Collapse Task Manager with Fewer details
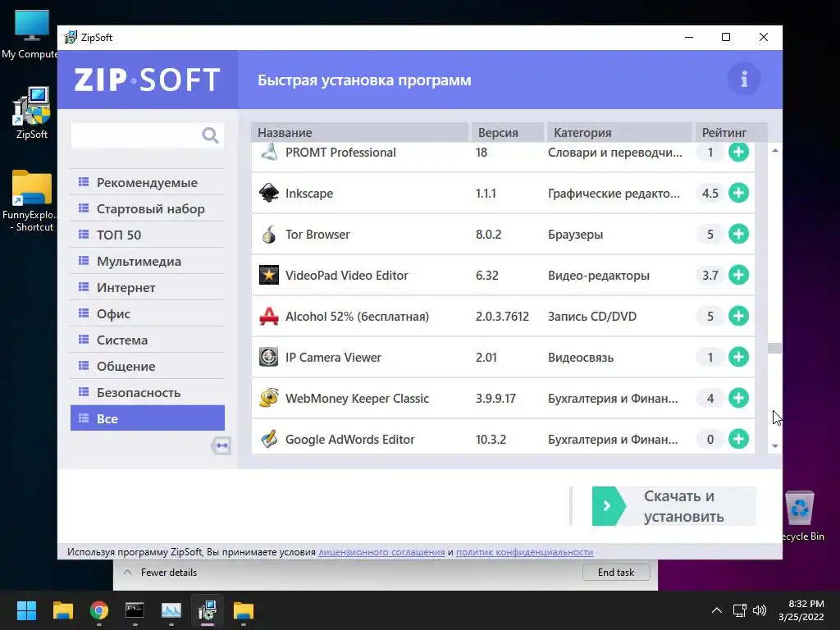This screenshot has height=630, width=840. (x=160, y=572)
